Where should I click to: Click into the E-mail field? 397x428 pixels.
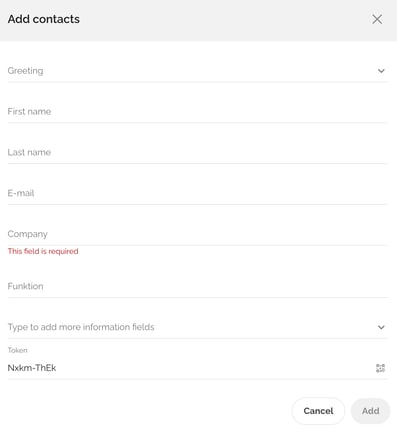click(198, 193)
